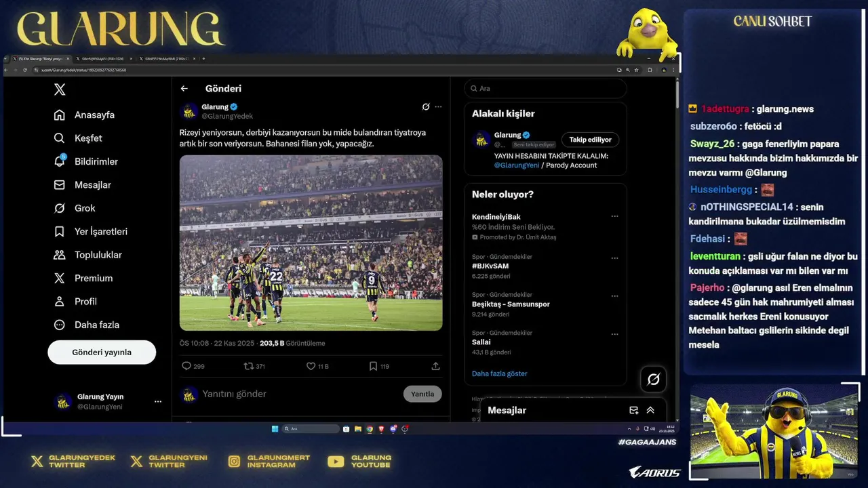Open the stadium photo in the post
Viewport: 868px width, 488px height.
[x=311, y=243]
